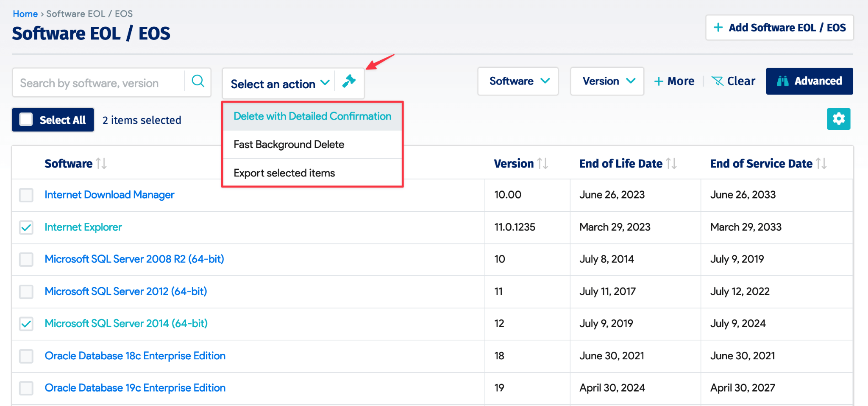Open Internet Download Manager link
This screenshot has width=868, height=406.
[109, 195]
